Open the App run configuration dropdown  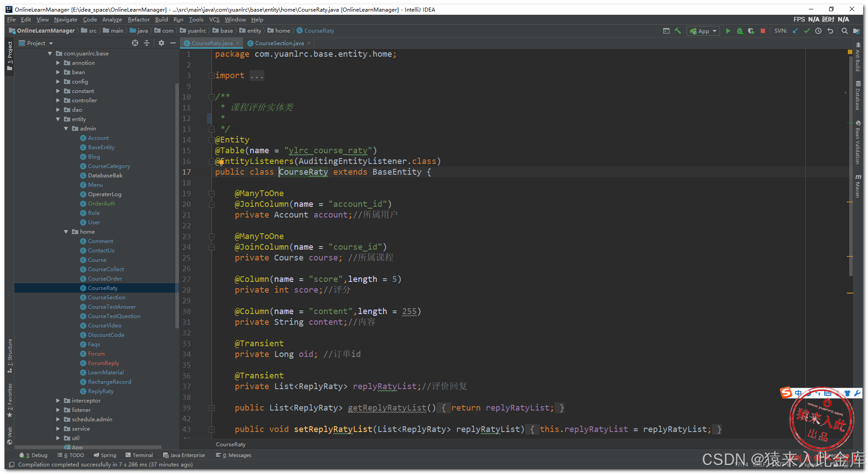click(x=704, y=31)
